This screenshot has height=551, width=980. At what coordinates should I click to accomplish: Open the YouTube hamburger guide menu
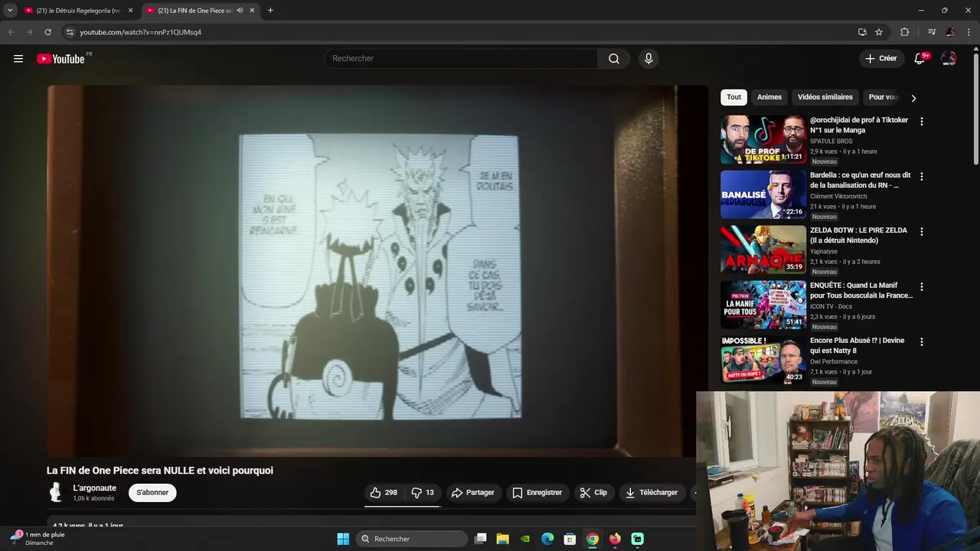18,59
